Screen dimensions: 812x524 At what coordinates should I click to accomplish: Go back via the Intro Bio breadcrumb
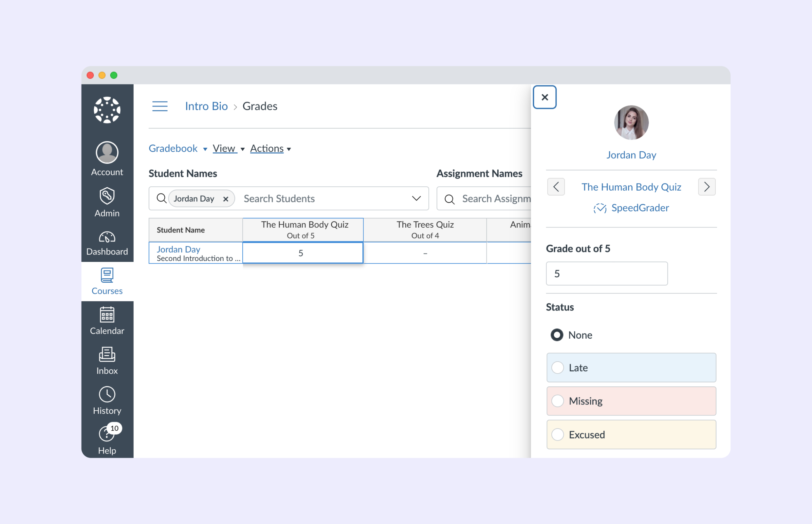pos(206,106)
